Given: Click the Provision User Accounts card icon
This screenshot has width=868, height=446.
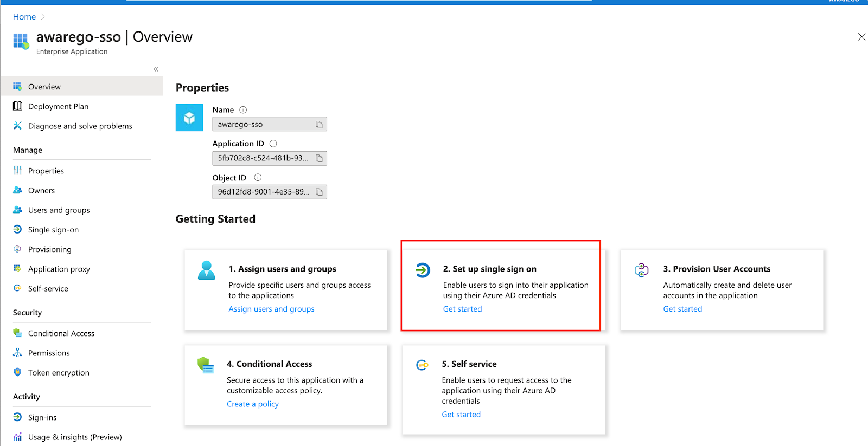Looking at the screenshot, I should pos(642,269).
